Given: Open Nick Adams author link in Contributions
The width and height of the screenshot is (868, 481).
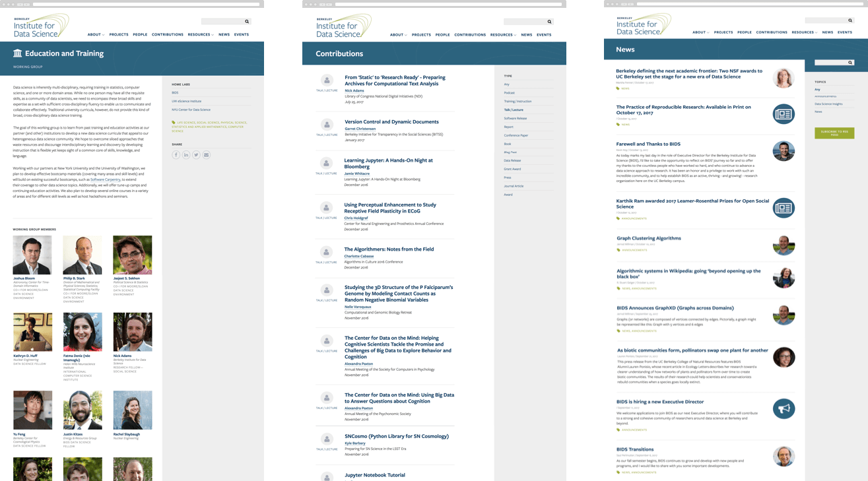Looking at the screenshot, I should 354,90.
